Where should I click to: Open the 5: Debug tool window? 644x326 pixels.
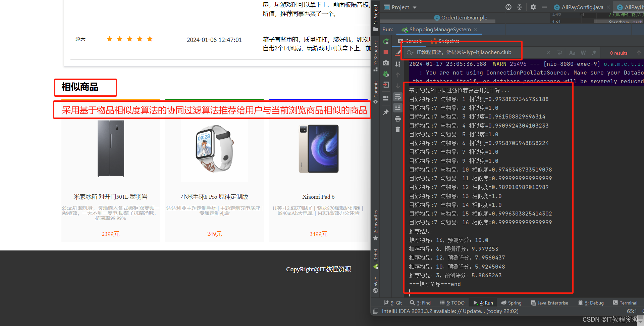[x=591, y=303]
